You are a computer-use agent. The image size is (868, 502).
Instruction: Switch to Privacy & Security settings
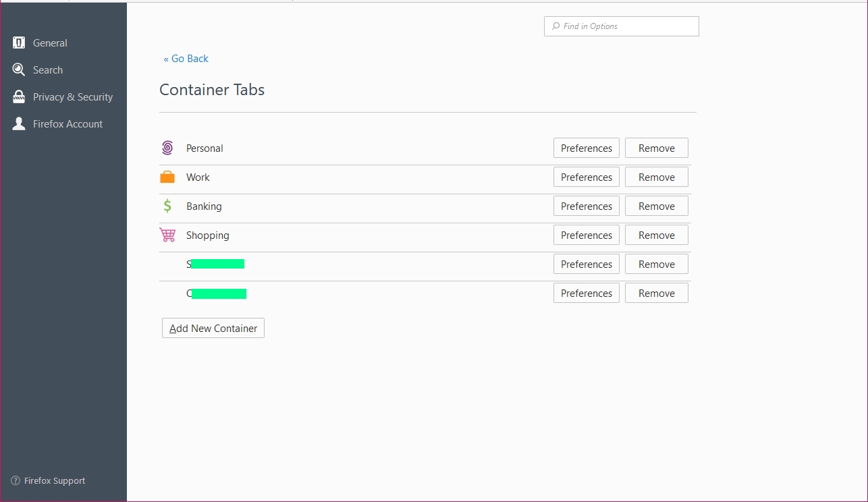[72, 96]
